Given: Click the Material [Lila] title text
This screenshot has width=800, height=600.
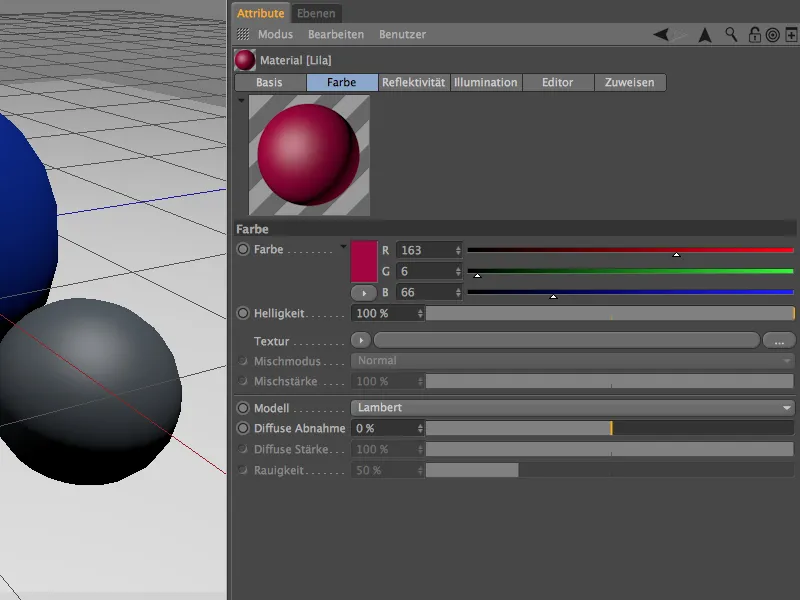Looking at the screenshot, I should [x=295, y=60].
